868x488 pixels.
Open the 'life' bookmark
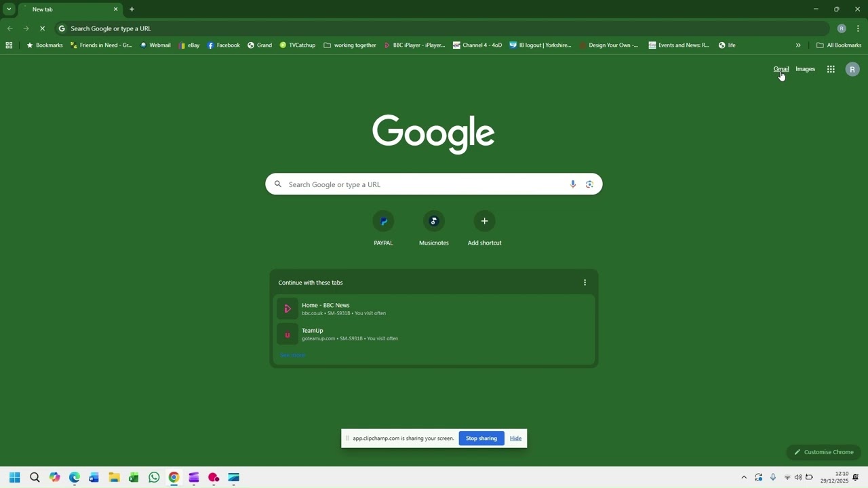click(x=727, y=45)
